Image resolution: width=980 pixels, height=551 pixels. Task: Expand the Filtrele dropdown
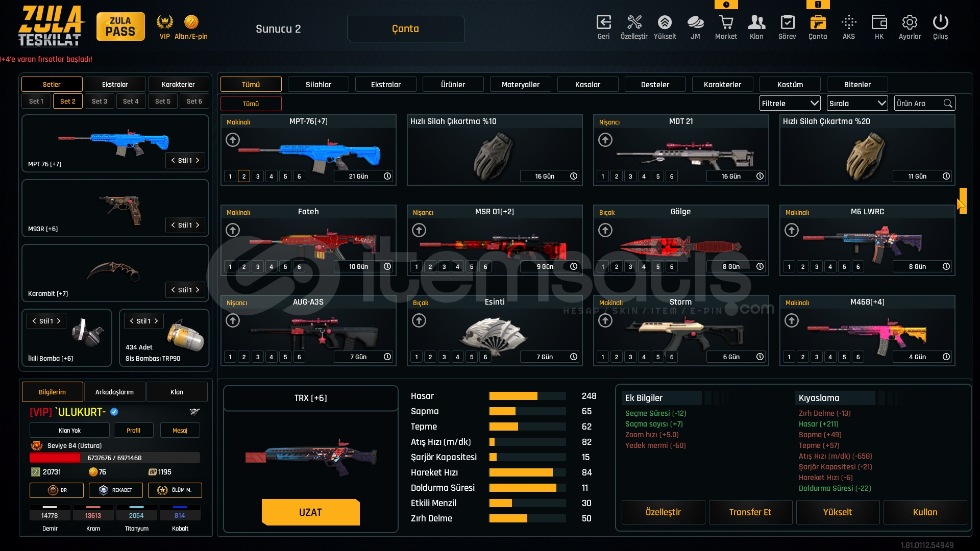pyautogui.click(x=790, y=103)
